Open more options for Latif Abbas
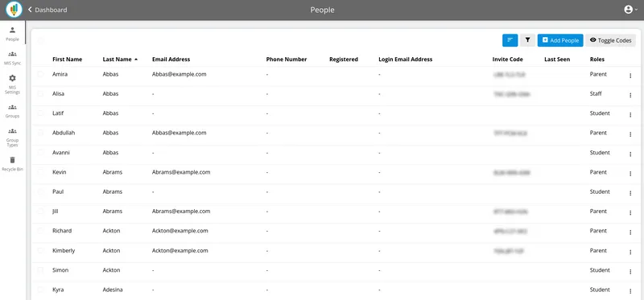Screen dimensions: 644x300 click(x=630, y=115)
